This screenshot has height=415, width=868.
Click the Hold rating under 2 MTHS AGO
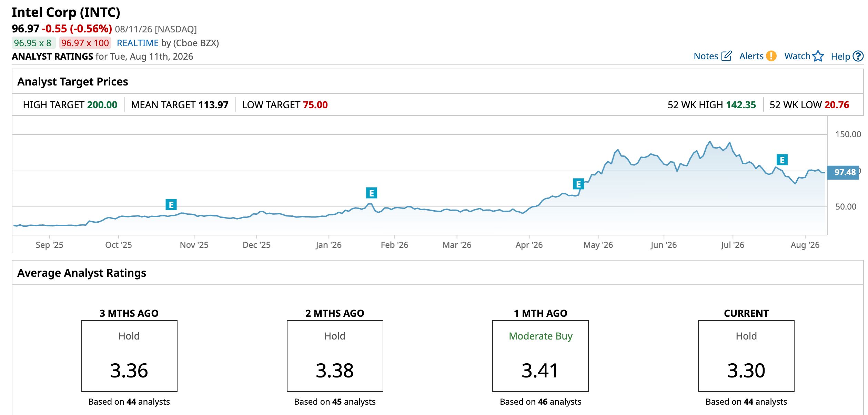(x=335, y=336)
